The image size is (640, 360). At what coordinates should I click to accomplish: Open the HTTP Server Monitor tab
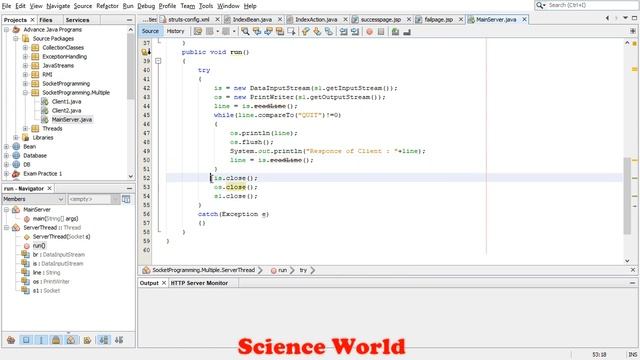pyautogui.click(x=199, y=282)
